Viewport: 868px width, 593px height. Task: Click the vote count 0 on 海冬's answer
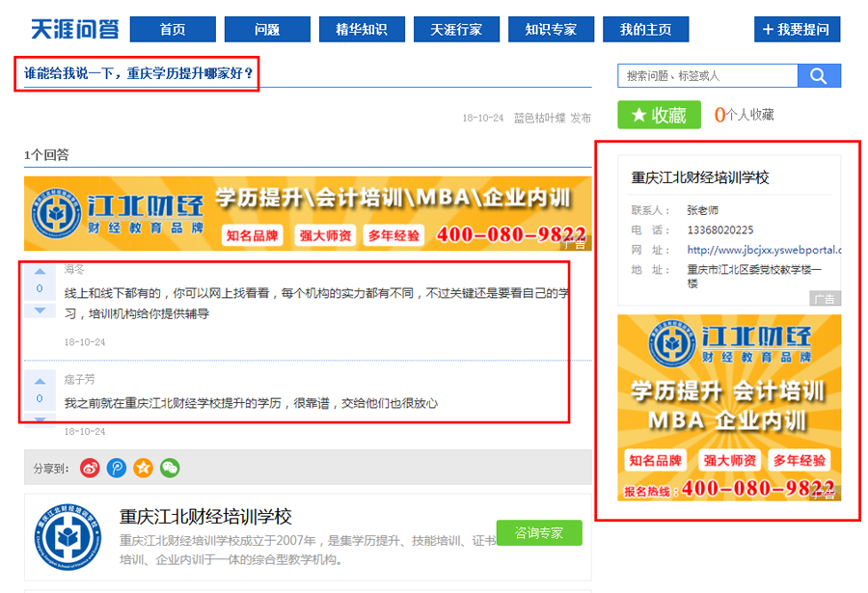pyautogui.click(x=40, y=288)
